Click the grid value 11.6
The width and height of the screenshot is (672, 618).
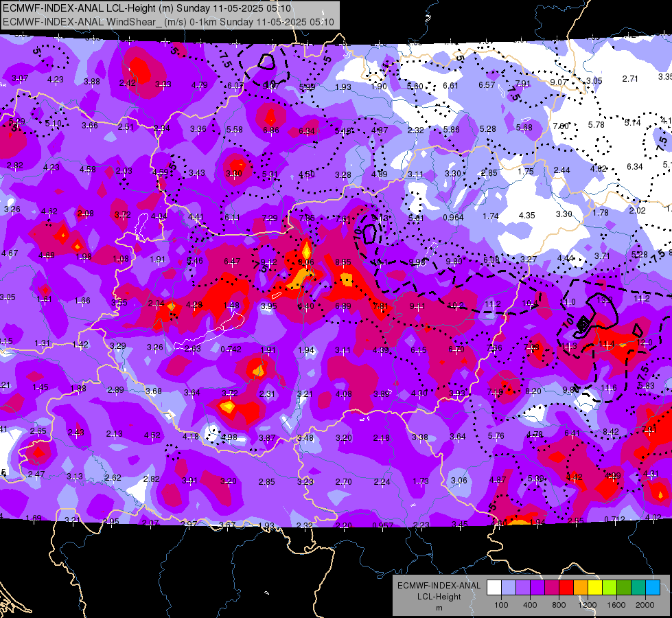pyautogui.click(x=609, y=388)
